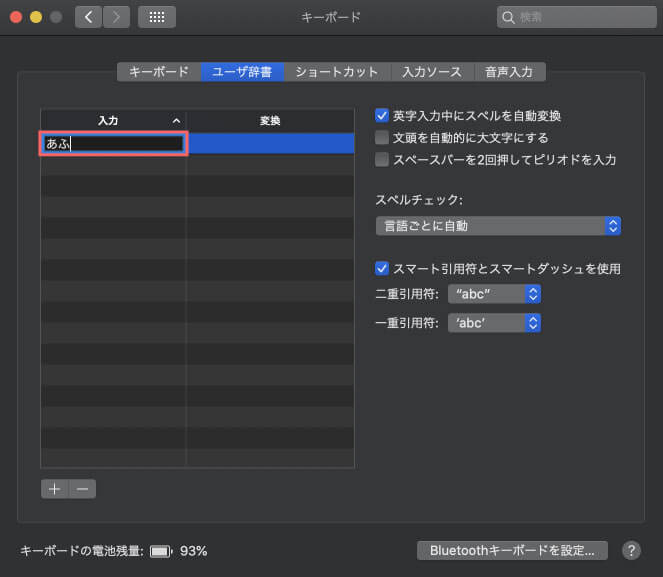Click Bluetoothキーボードを設定 button
This screenshot has height=577, width=663.
[512, 550]
